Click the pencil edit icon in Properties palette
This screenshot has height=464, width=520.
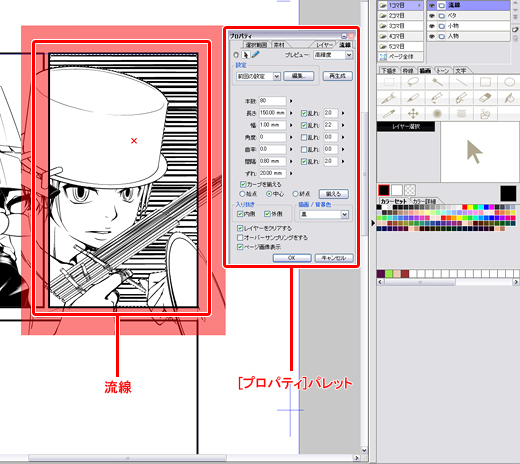tap(256, 55)
